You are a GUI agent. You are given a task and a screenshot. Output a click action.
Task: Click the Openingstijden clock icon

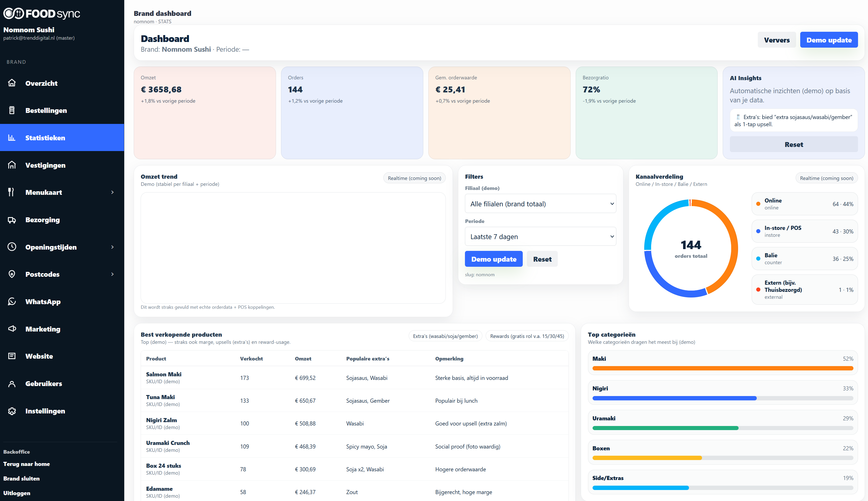click(x=12, y=247)
